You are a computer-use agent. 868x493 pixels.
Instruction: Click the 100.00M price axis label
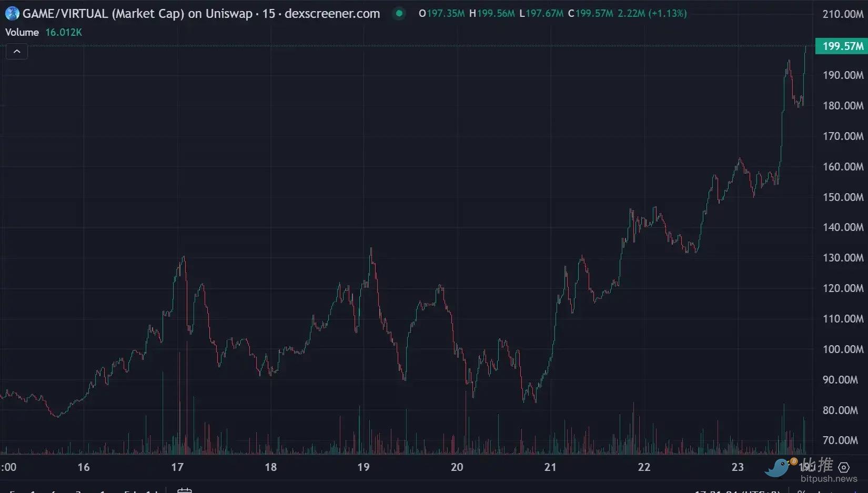click(x=843, y=349)
